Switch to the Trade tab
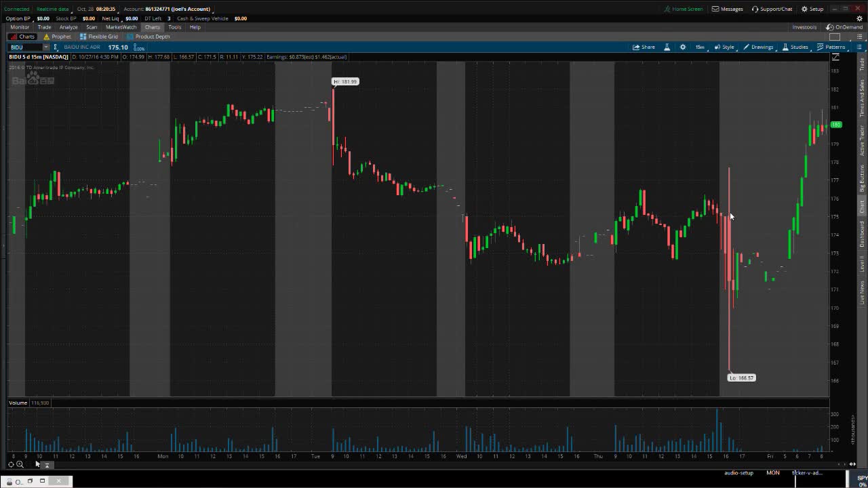This screenshot has height=488, width=868. tap(44, 27)
